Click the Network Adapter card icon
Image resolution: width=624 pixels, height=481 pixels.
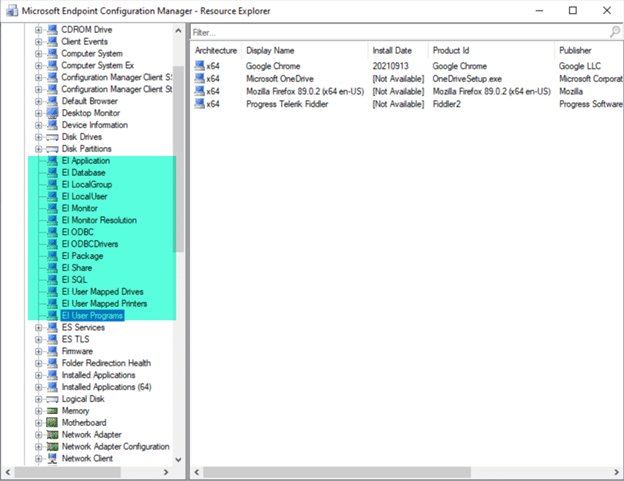tap(52, 434)
